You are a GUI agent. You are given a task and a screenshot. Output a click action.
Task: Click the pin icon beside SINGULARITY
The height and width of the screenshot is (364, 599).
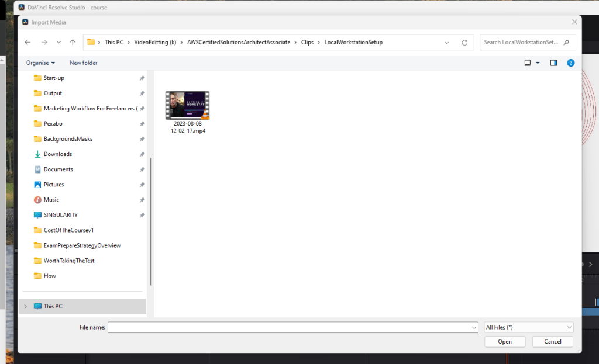pyautogui.click(x=142, y=216)
